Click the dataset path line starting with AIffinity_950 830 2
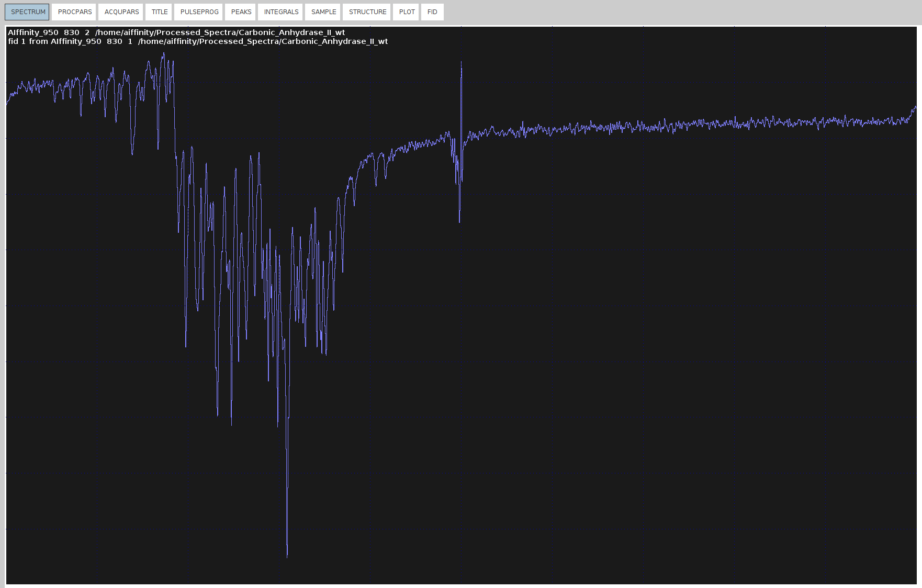922x588 pixels. point(176,32)
